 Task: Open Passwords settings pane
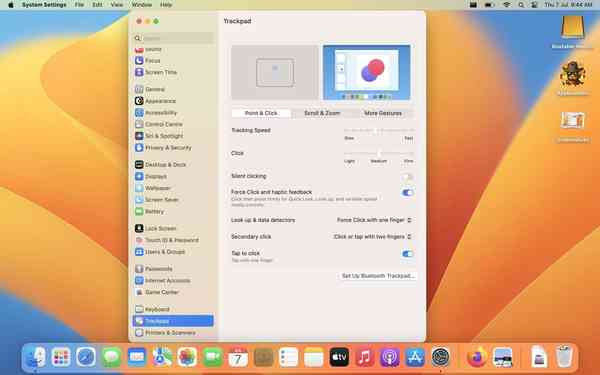(x=173, y=269)
